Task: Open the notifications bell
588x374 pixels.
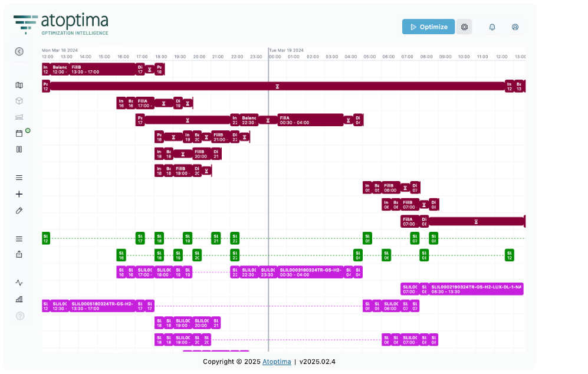Action: pyautogui.click(x=492, y=27)
